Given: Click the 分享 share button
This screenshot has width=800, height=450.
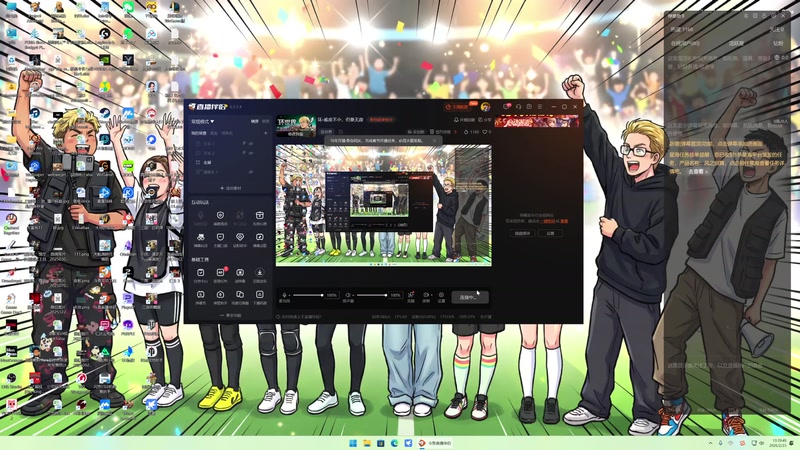Looking at the screenshot, I should pyautogui.click(x=485, y=120).
